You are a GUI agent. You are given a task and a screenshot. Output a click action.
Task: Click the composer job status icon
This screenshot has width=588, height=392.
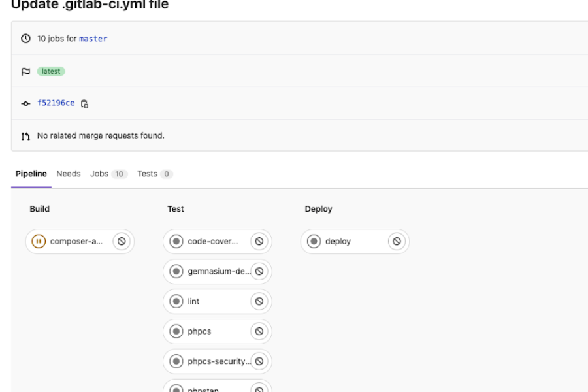click(39, 242)
